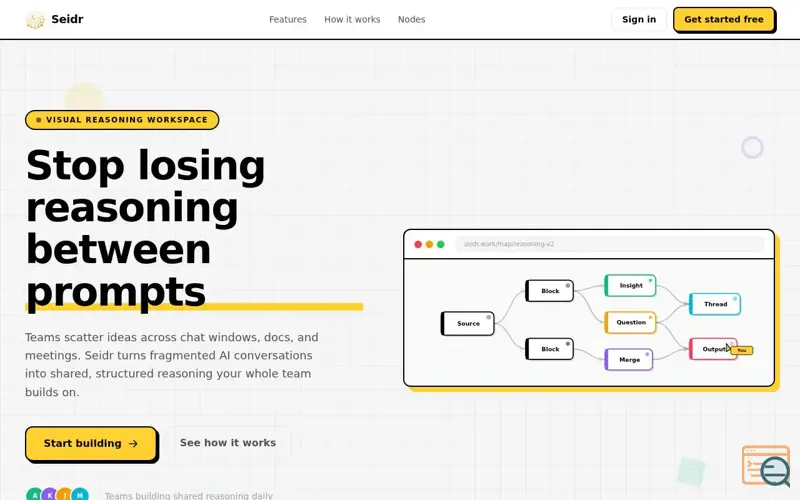Select the Thread node

715,304
